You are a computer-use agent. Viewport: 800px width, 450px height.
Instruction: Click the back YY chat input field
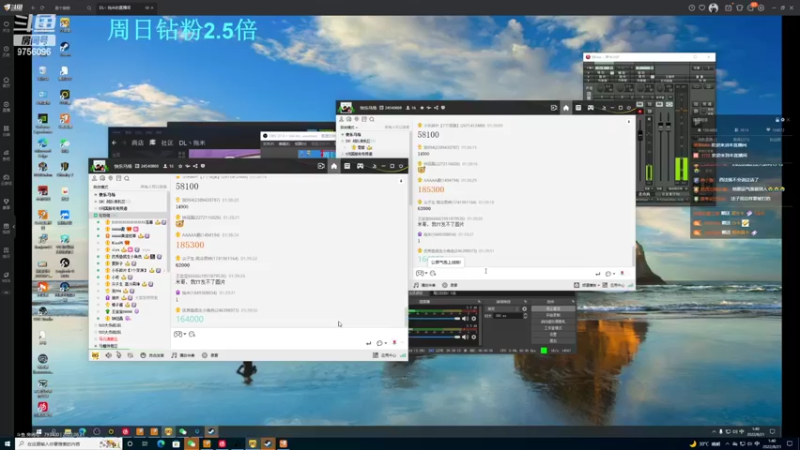tap(523, 273)
